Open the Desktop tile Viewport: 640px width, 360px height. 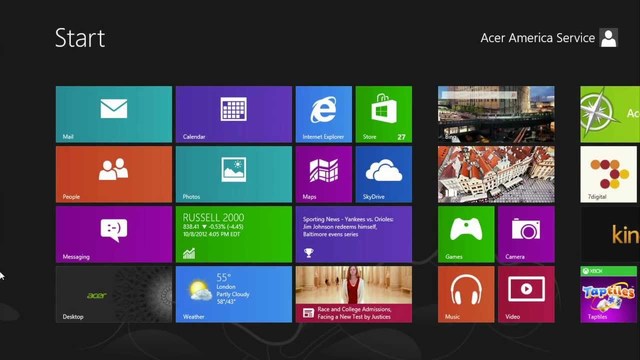point(114,294)
